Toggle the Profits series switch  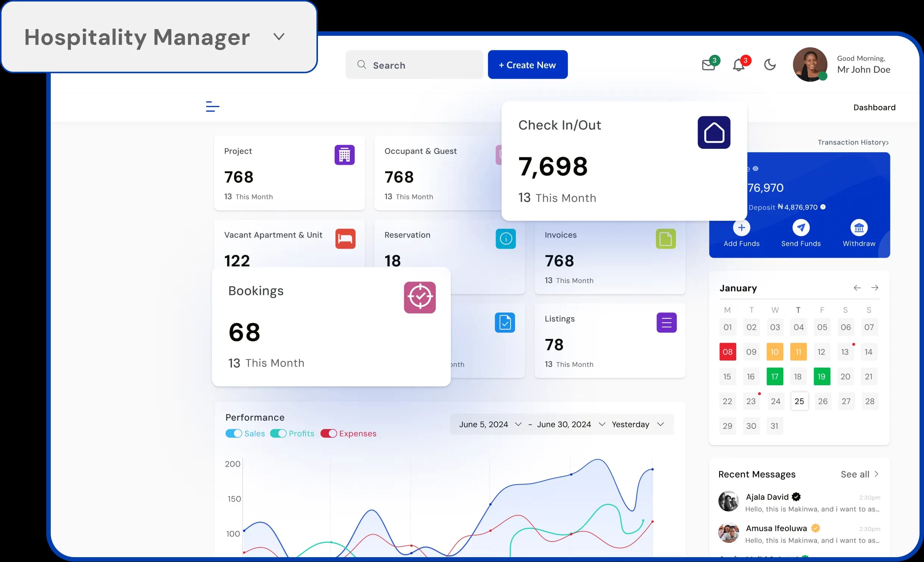click(x=278, y=433)
